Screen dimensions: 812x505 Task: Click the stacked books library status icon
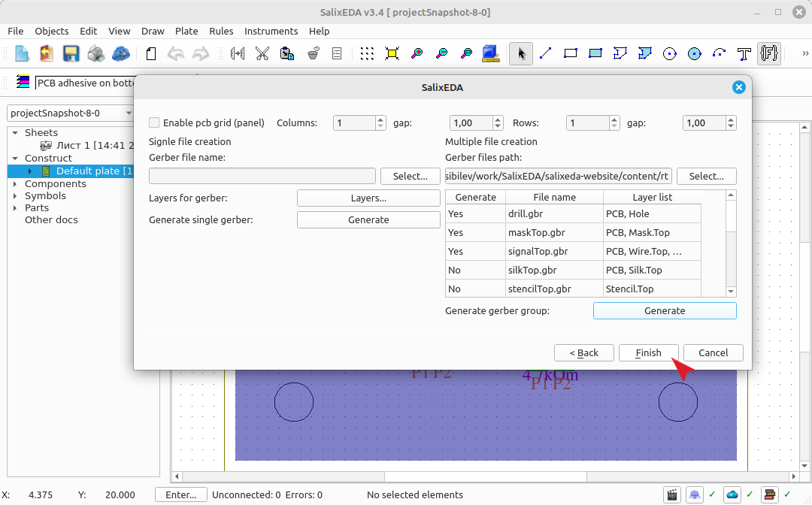point(770,494)
